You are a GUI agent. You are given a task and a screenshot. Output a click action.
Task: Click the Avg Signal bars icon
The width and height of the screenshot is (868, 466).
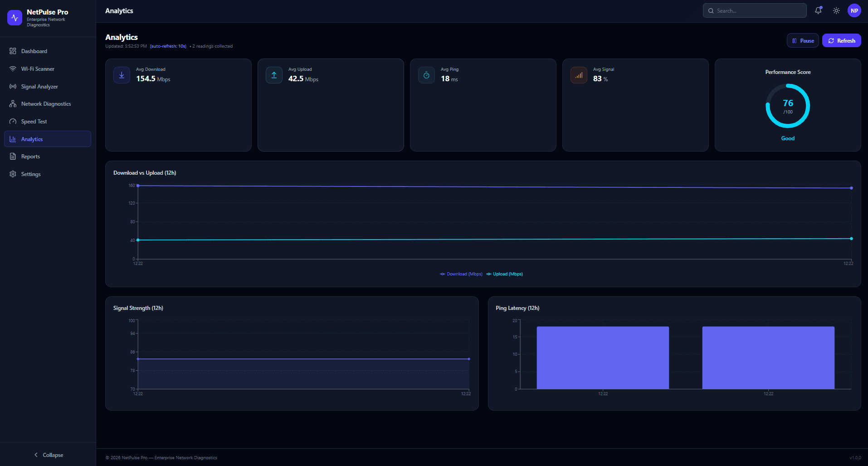coord(579,75)
